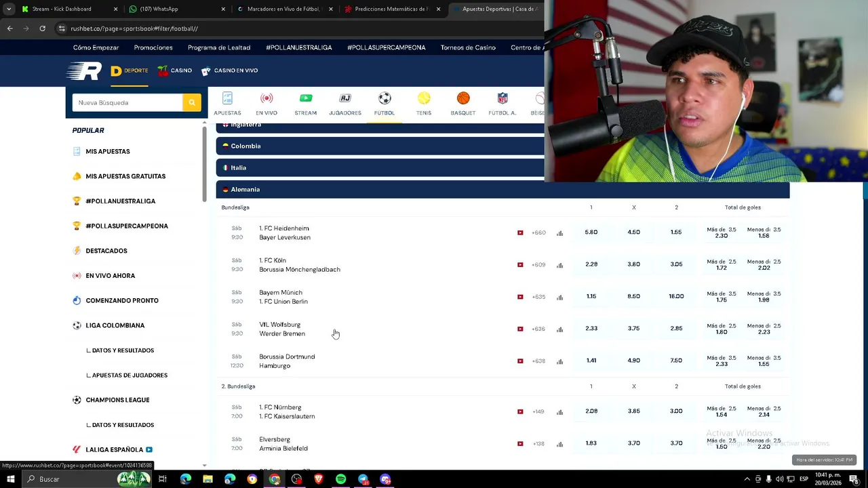Image resolution: width=868 pixels, height=488 pixels.
Task: Select draw odds 3.75 for Wolfsburg match
Action: [x=633, y=329]
